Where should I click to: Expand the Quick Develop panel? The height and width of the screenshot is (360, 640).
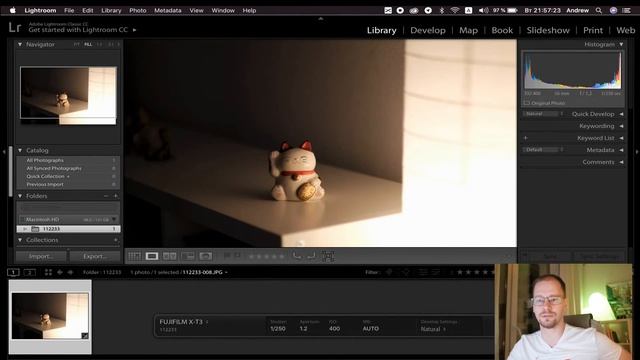[x=621, y=114]
